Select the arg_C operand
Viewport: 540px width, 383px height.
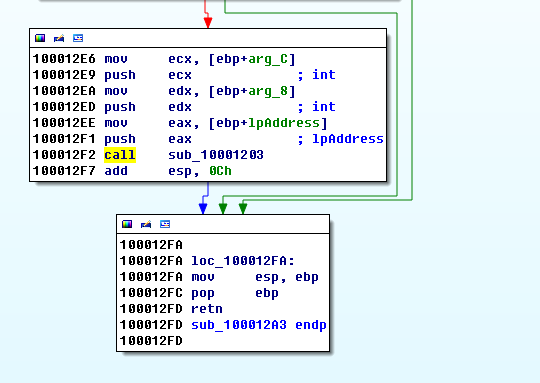[x=268, y=59]
